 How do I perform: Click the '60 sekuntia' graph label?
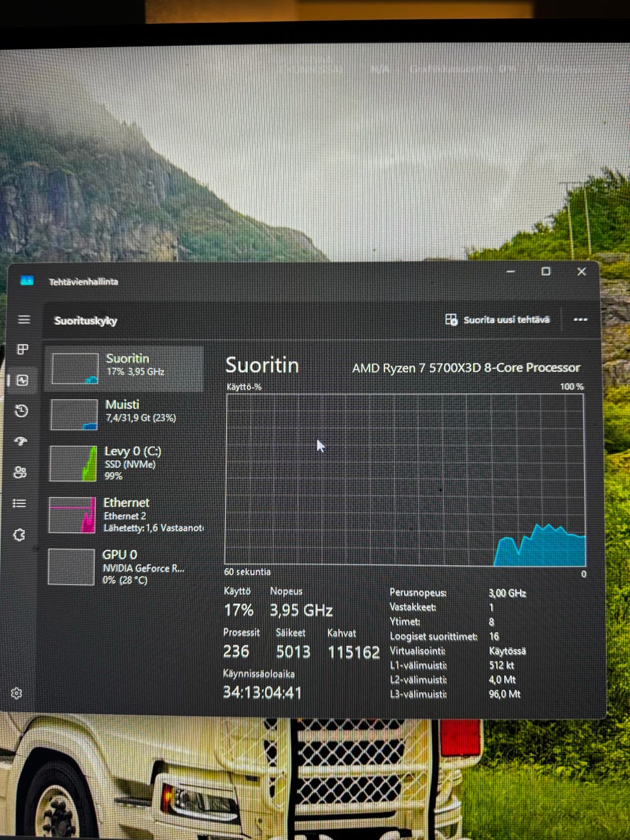pyautogui.click(x=247, y=572)
